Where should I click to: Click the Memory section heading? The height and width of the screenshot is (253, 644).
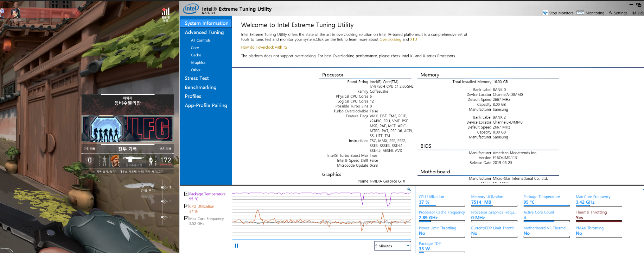[x=430, y=75]
